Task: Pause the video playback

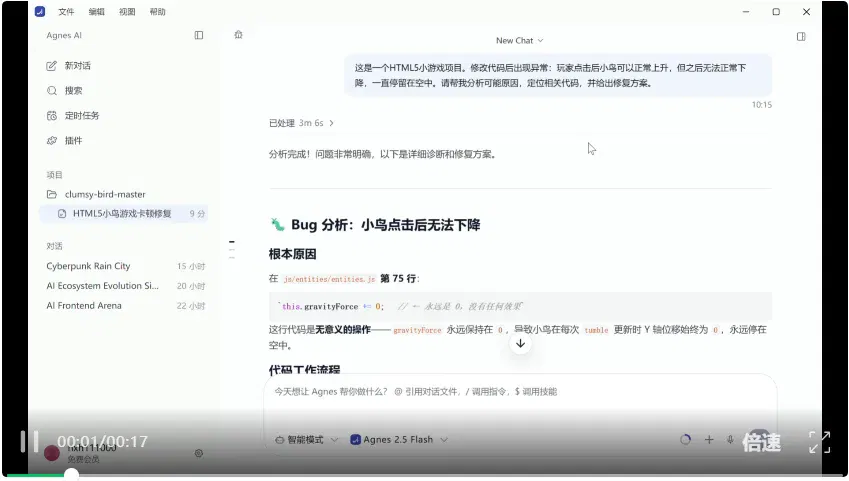Action: pos(29,441)
